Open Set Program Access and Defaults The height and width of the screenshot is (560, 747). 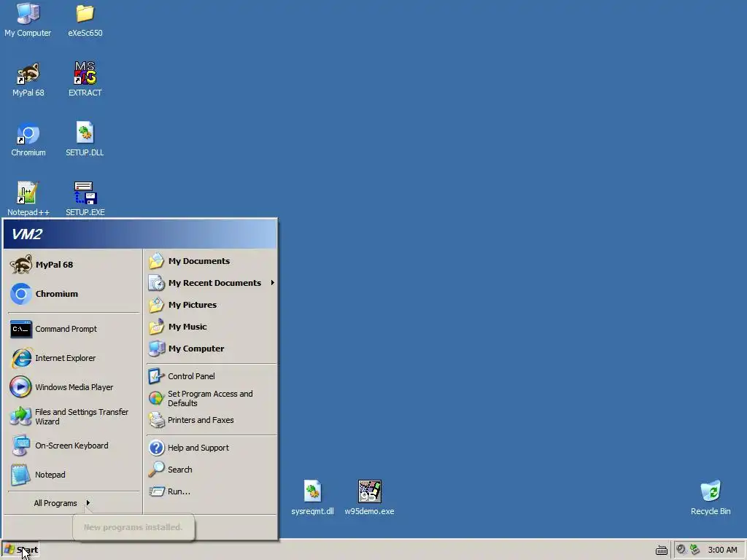coord(211,398)
